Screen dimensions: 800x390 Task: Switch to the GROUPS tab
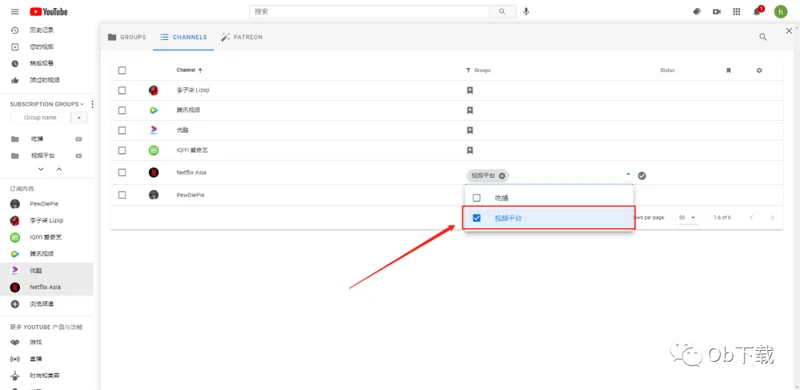click(x=127, y=37)
